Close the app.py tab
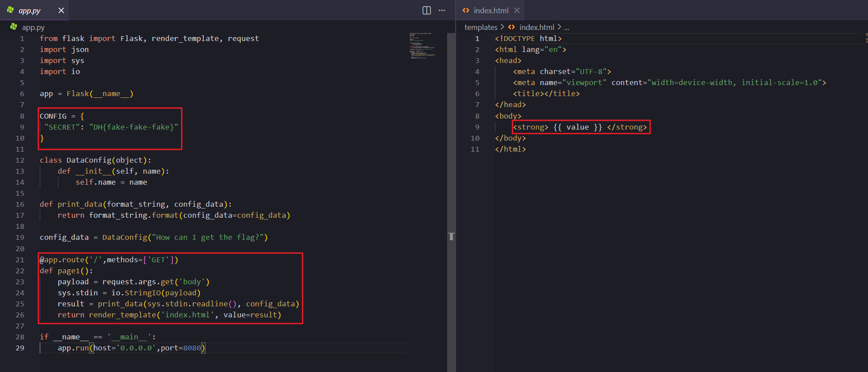Screen dimensions: 868x372 (61, 10)
